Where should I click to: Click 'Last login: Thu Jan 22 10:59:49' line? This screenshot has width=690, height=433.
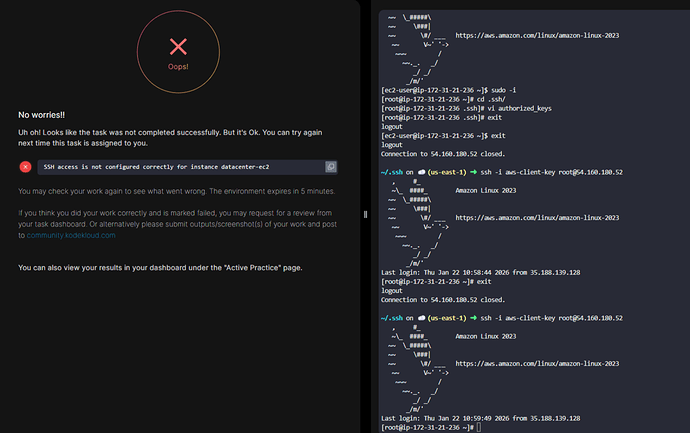pyautogui.click(x=481, y=418)
